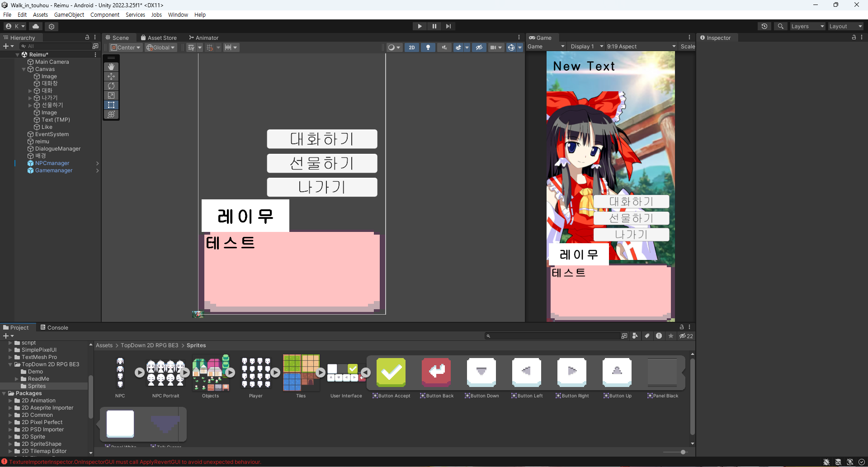Open Unity cloud services icon
Image resolution: width=868 pixels, height=467 pixels.
[x=36, y=26]
